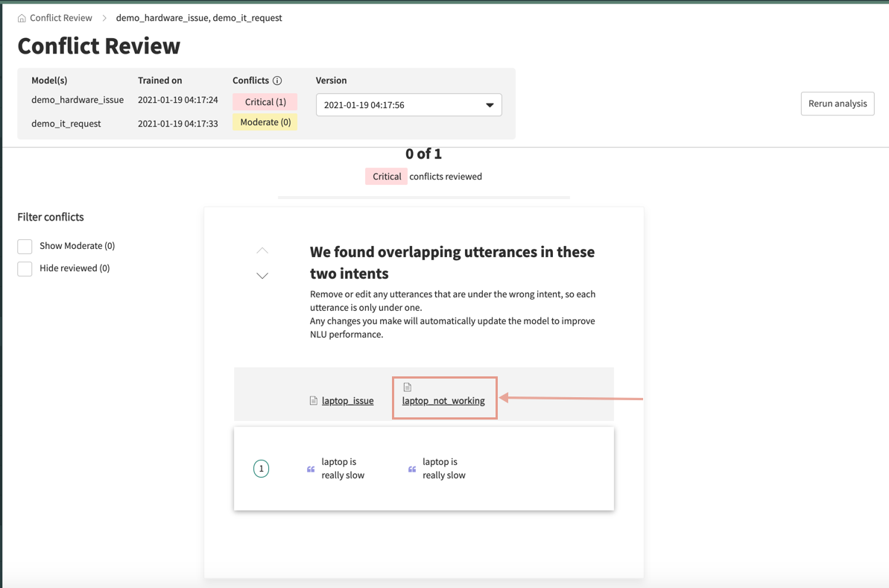Click the document icon beside laptop_issue
Image resolution: width=889 pixels, height=588 pixels.
tap(314, 401)
